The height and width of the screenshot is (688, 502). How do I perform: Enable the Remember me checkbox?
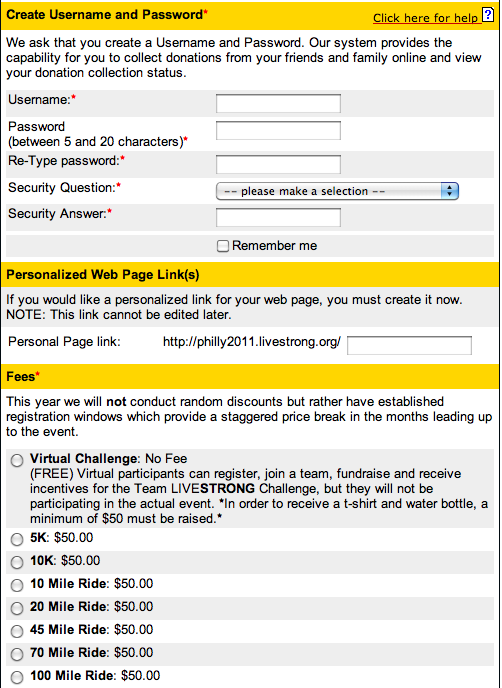click(223, 246)
